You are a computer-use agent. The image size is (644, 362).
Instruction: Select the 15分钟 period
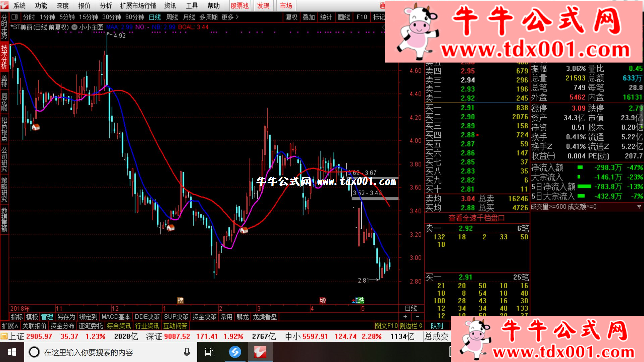(88, 17)
